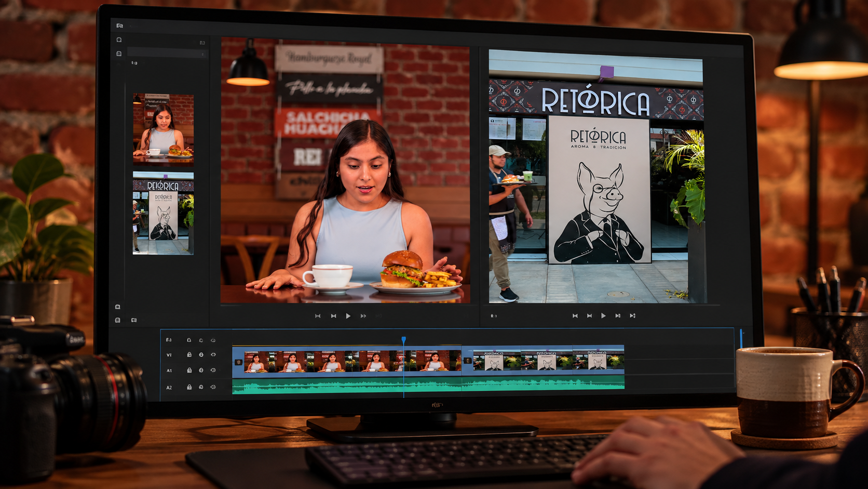
Task: Click the round middle icon on the A1 track
Action: 201,371
